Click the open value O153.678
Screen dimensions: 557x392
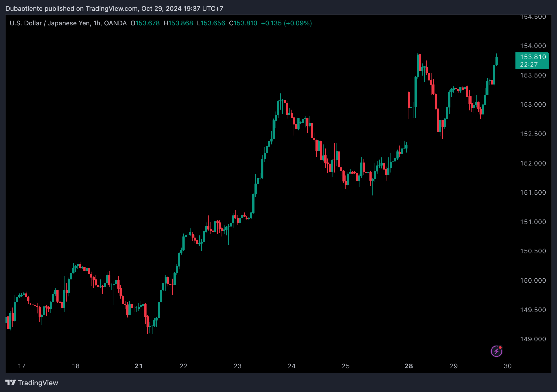pos(145,23)
